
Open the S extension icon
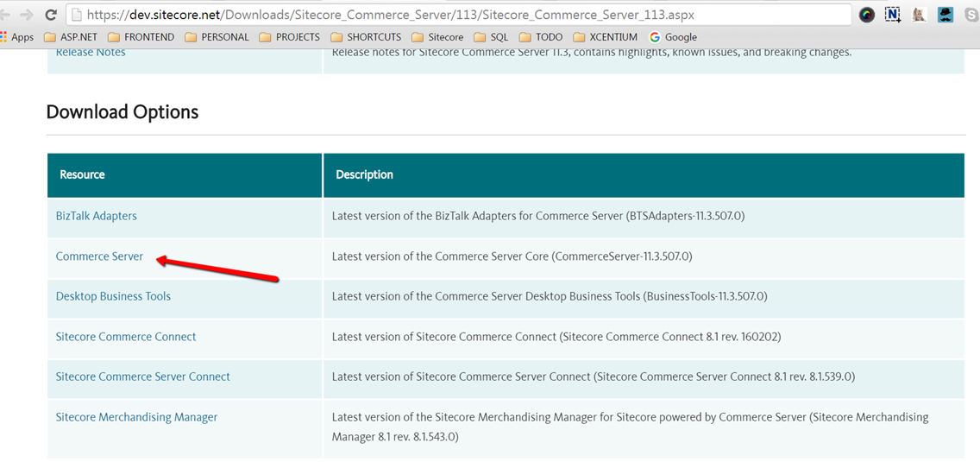[971, 15]
